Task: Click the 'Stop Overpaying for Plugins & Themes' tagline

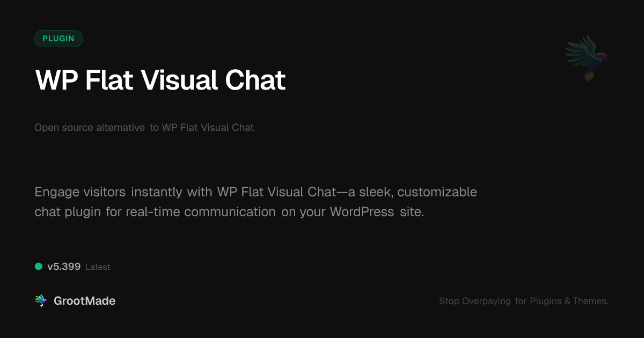Action: pyautogui.click(x=523, y=301)
